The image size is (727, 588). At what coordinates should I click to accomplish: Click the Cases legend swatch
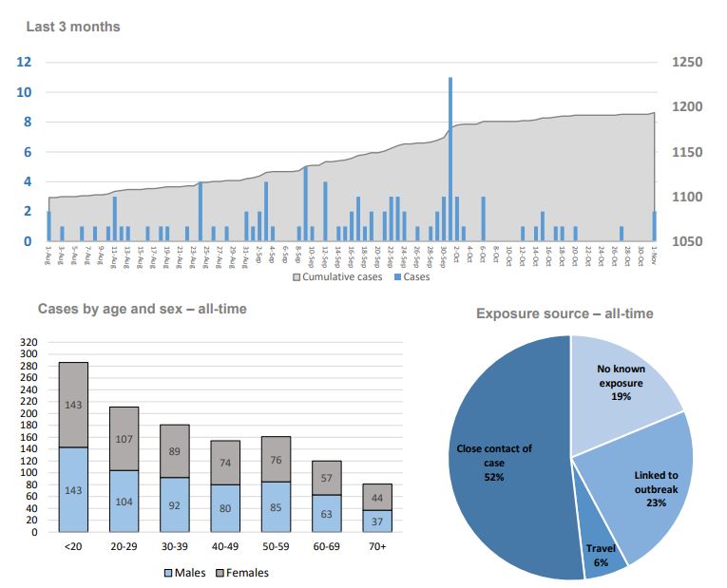coord(397,277)
